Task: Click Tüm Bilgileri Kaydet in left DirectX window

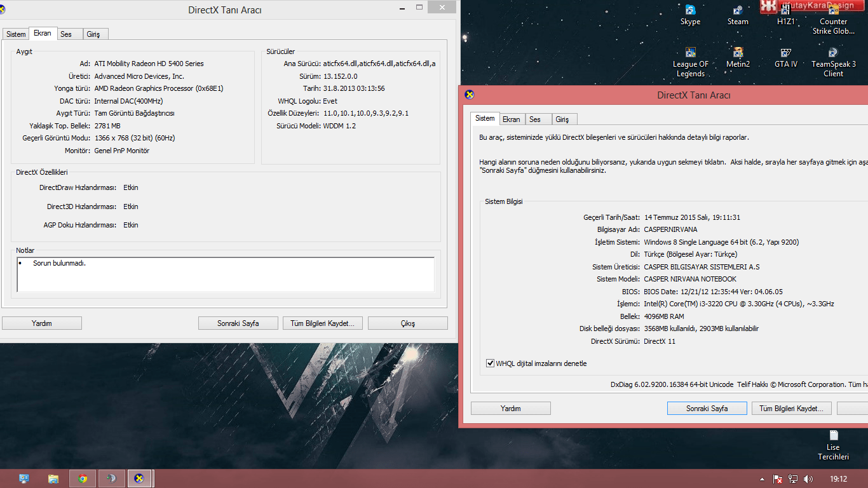Action: (323, 323)
